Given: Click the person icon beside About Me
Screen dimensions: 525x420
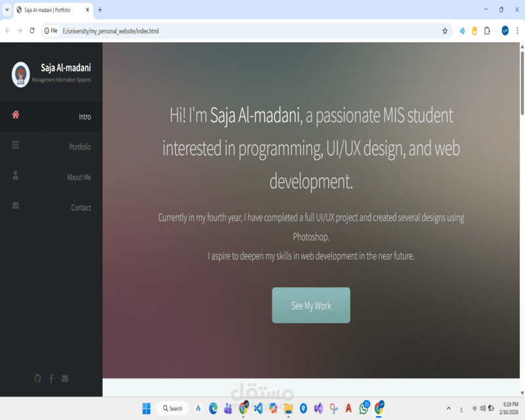Looking at the screenshot, I should (15, 175).
